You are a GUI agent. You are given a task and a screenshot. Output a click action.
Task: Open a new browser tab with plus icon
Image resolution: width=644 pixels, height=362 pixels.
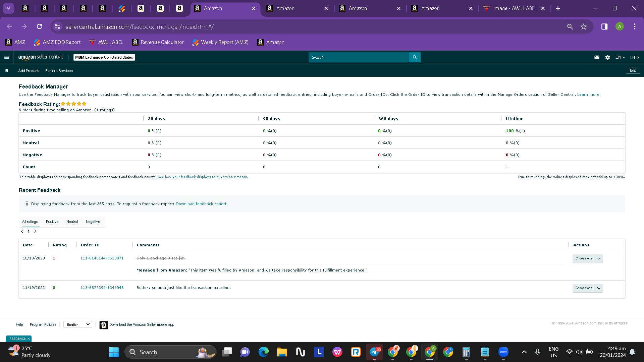558,8
